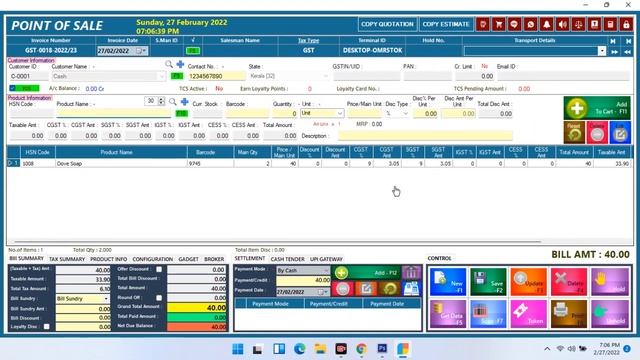The image size is (640, 360).
Task: Expand the Transport Details dropdown
Action: click(x=602, y=51)
